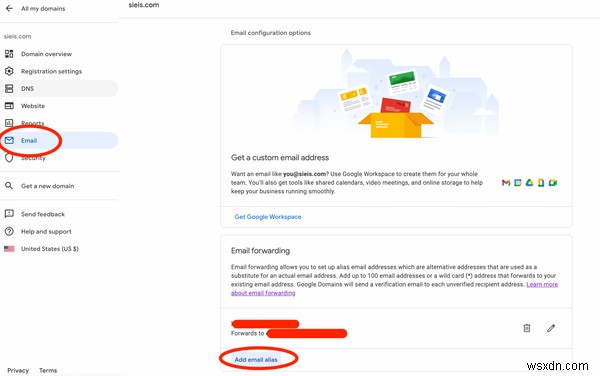Edit the email alias with pencil icon

551,328
